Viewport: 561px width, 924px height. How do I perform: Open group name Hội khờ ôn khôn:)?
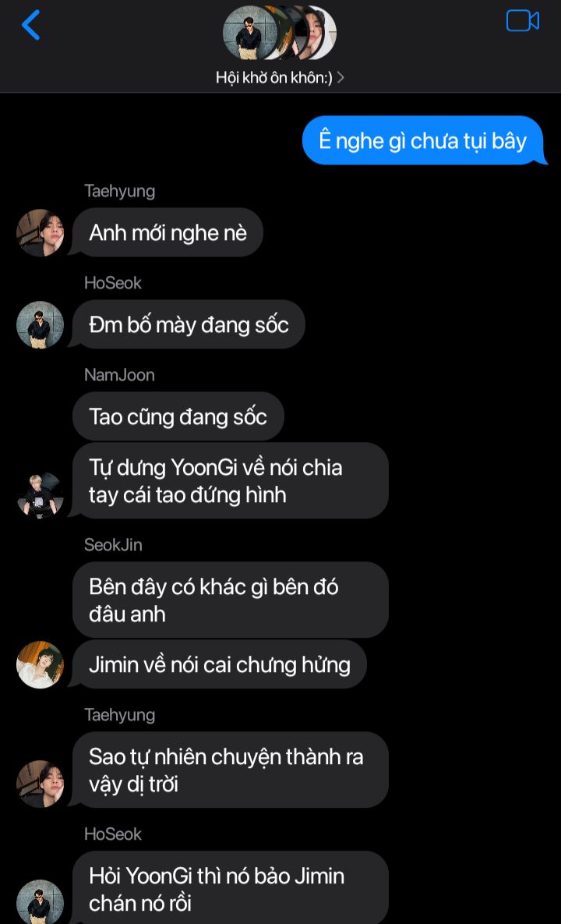273,77
